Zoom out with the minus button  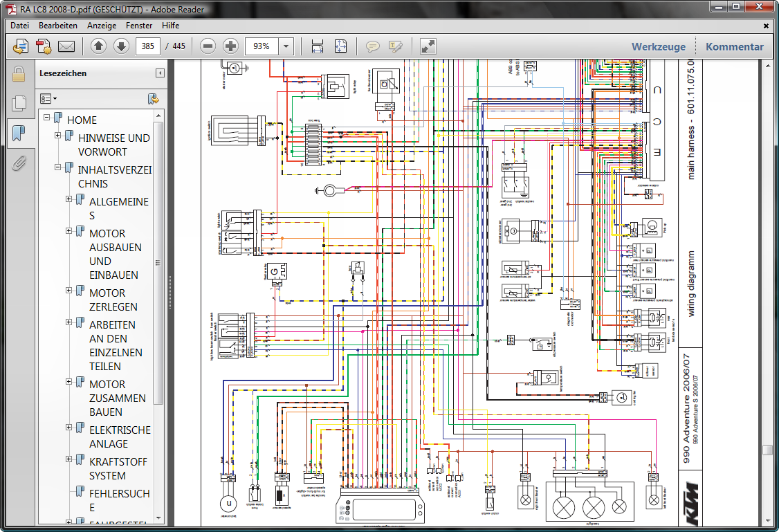tap(208, 46)
